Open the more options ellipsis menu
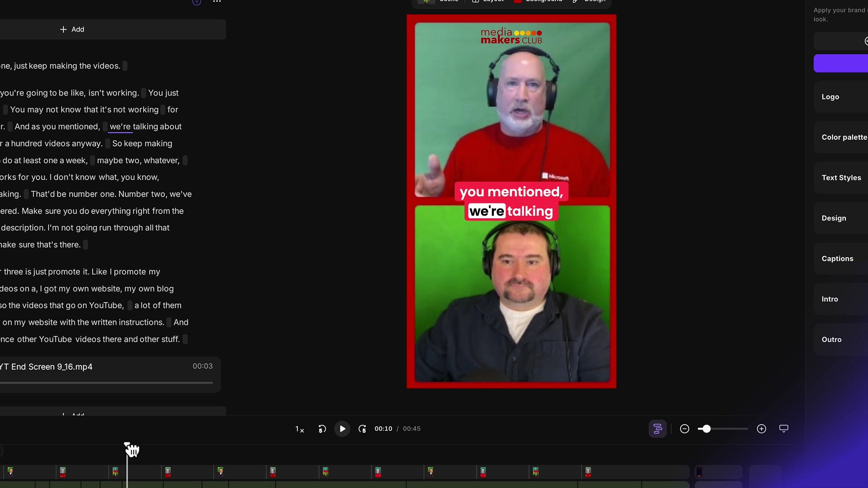Screen dimensions: 868x488 (x=217, y=2)
